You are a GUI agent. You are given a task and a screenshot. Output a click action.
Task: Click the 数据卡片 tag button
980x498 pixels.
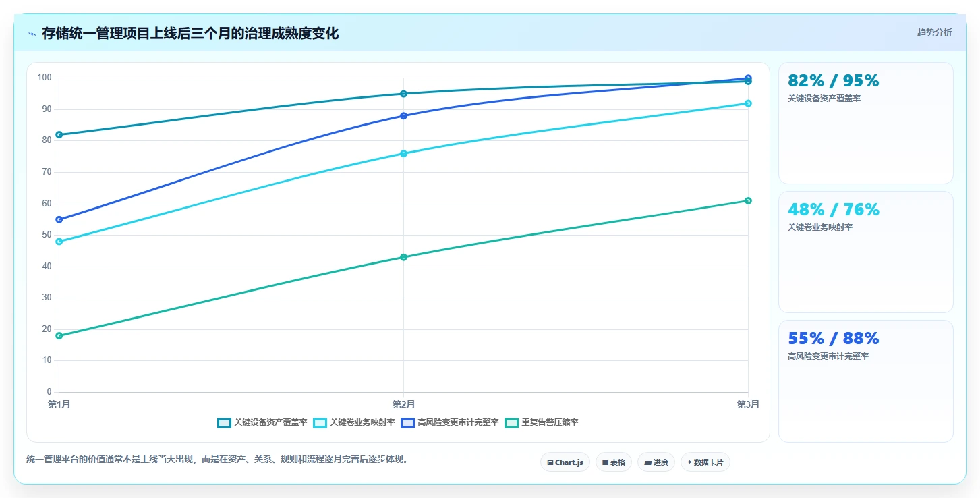click(x=705, y=462)
